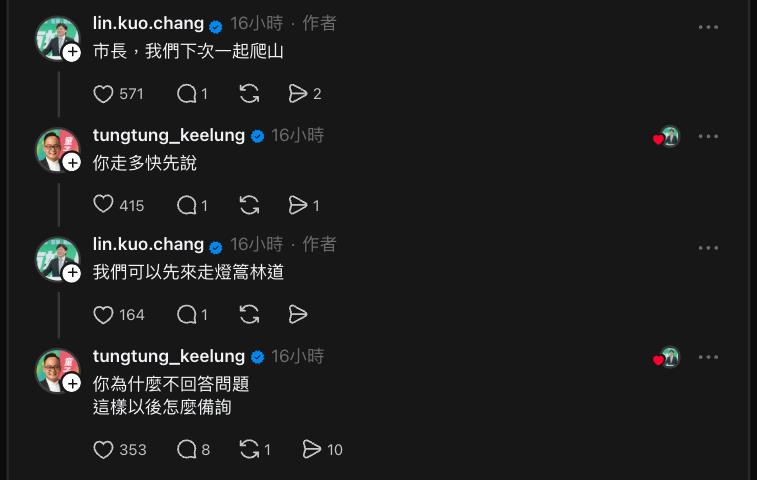Open more options for the "你走多快先說" post
Image resolution: width=757 pixels, height=480 pixels.
coord(709,137)
